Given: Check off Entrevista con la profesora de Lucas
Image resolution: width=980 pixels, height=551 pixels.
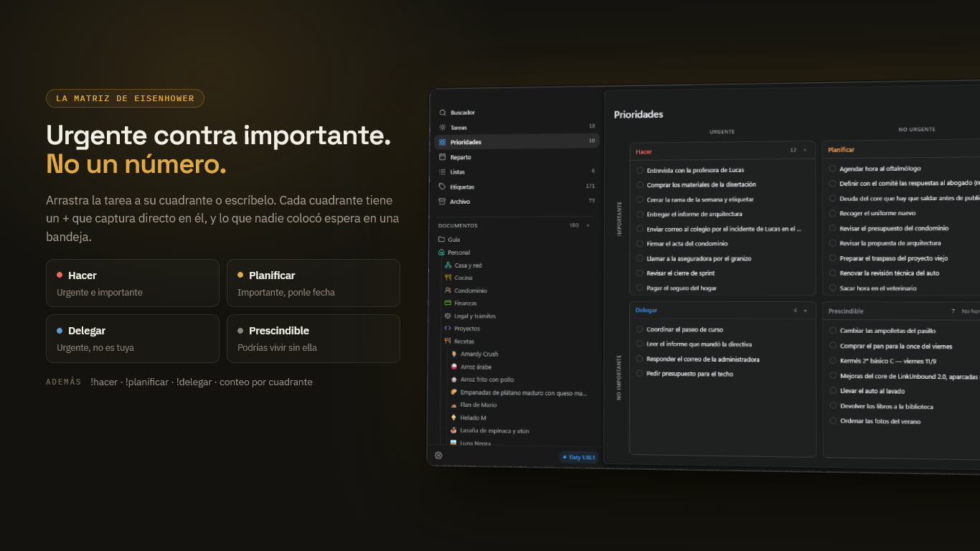Looking at the screenshot, I should pos(640,170).
